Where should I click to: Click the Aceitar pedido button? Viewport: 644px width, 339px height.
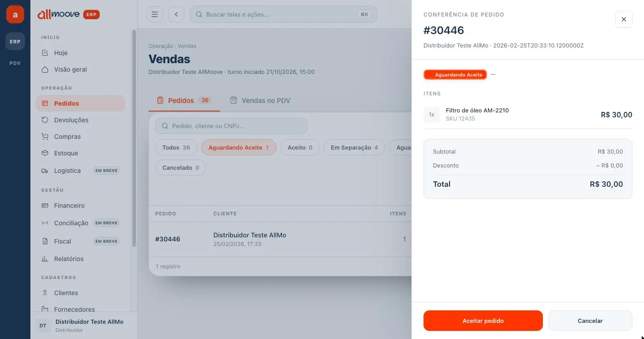(x=483, y=321)
